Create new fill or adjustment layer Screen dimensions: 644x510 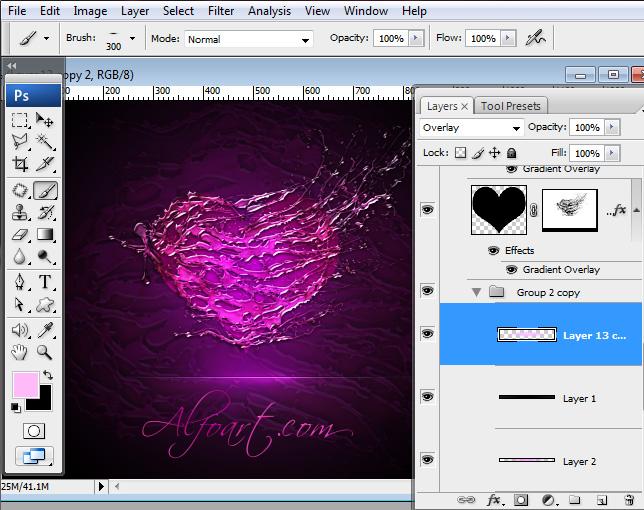pos(548,500)
